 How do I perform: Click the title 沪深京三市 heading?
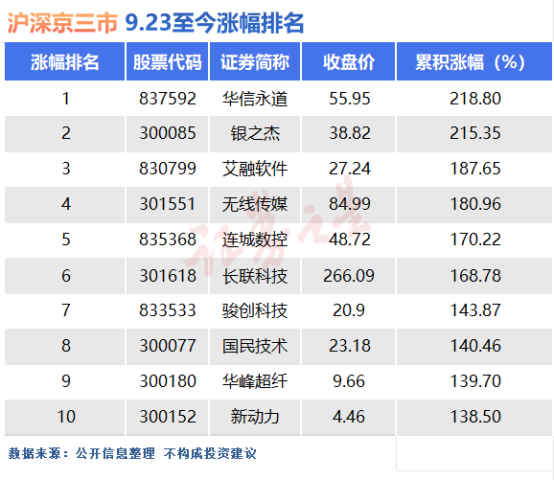62,23
